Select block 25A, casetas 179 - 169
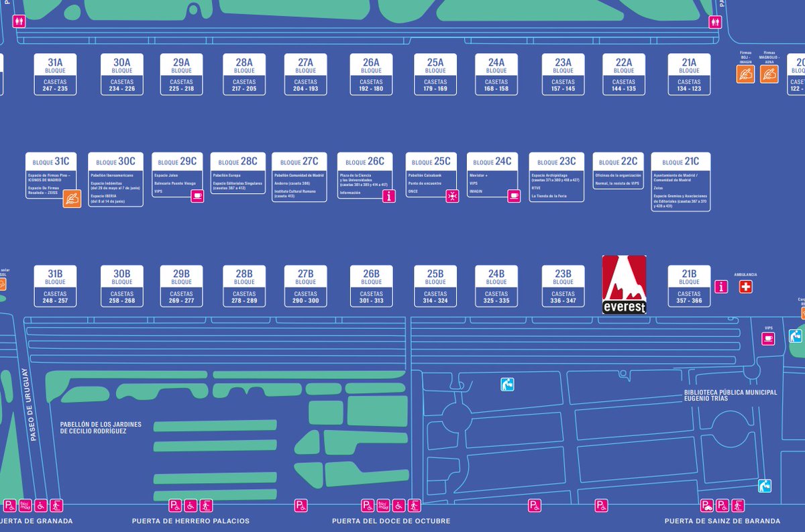Screen dimensions: 805x532 click(x=435, y=74)
